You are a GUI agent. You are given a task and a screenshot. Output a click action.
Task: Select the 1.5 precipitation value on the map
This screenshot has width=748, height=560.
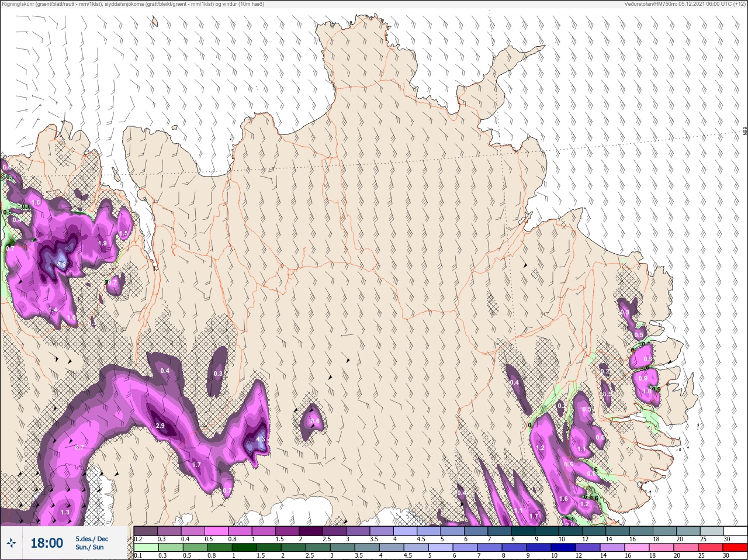coord(123,233)
